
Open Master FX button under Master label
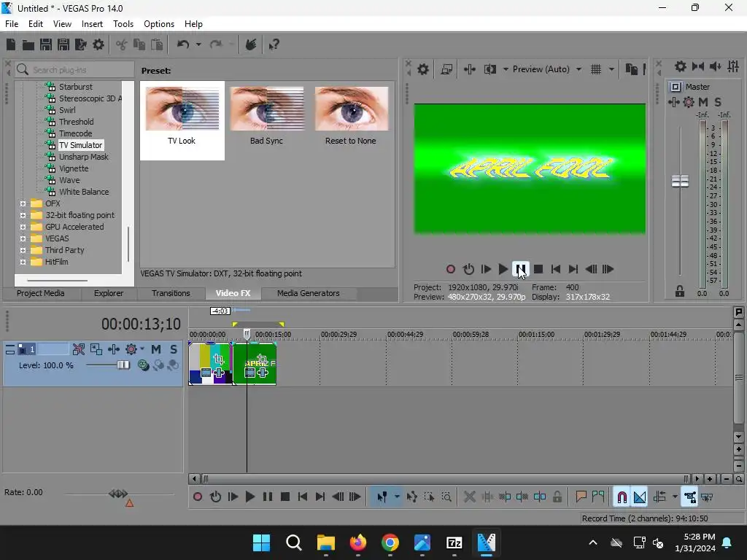(x=689, y=102)
